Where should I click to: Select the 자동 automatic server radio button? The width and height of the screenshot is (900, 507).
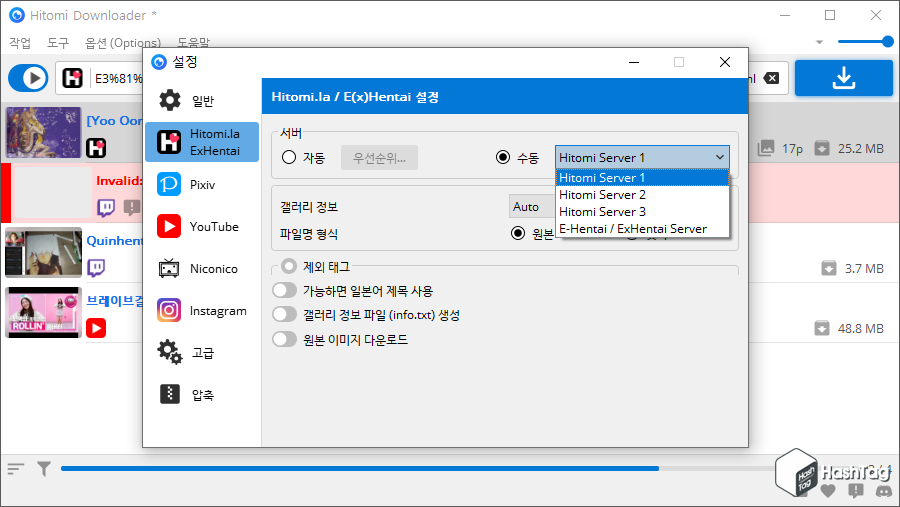[x=289, y=157]
